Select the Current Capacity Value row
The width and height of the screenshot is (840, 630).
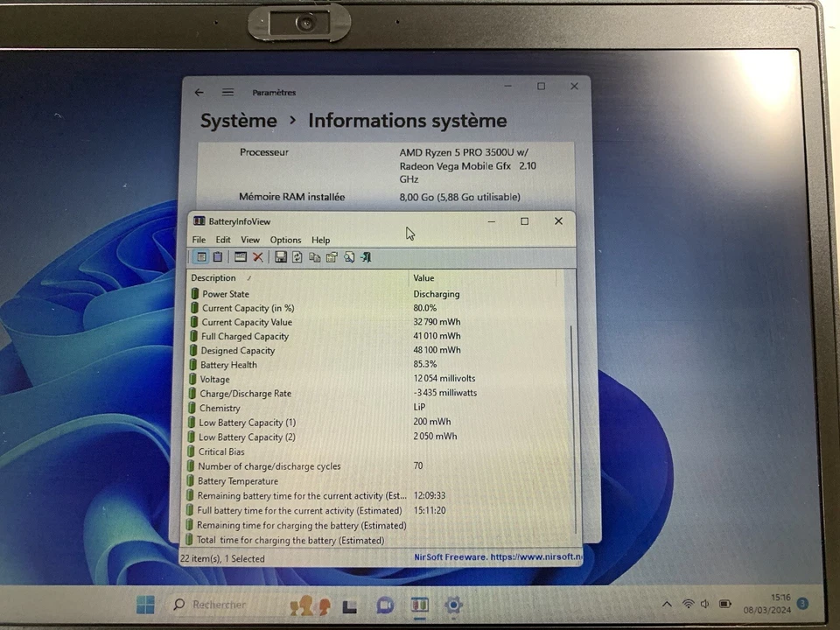pos(375,322)
